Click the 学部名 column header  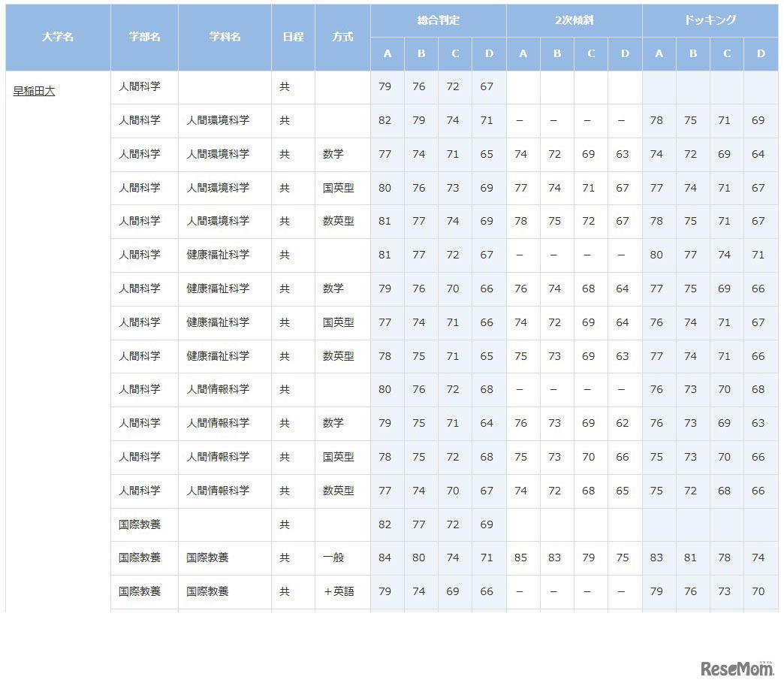point(144,37)
